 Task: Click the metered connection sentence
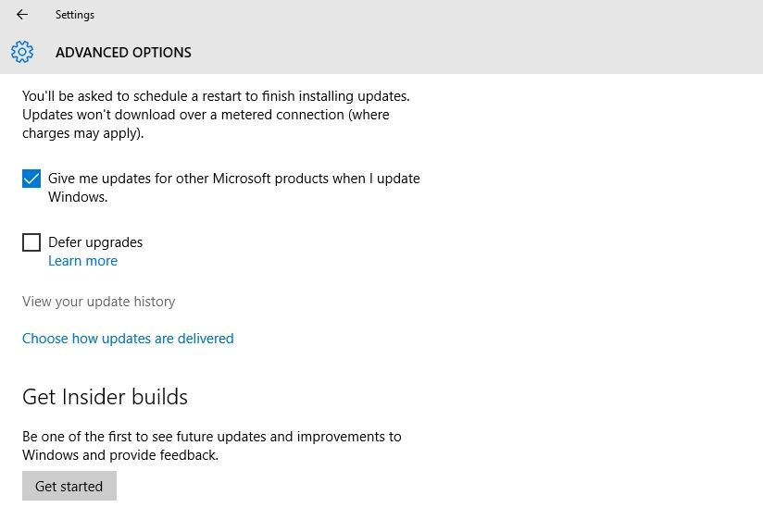[x=206, y=115]
